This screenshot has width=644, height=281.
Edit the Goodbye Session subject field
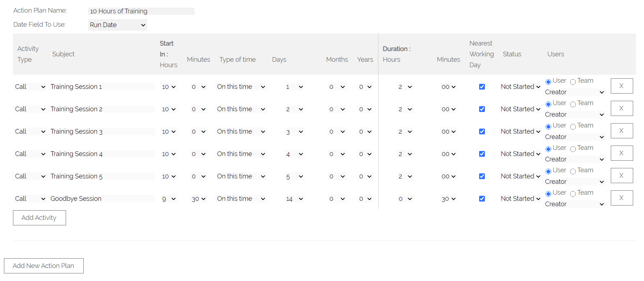102,199
